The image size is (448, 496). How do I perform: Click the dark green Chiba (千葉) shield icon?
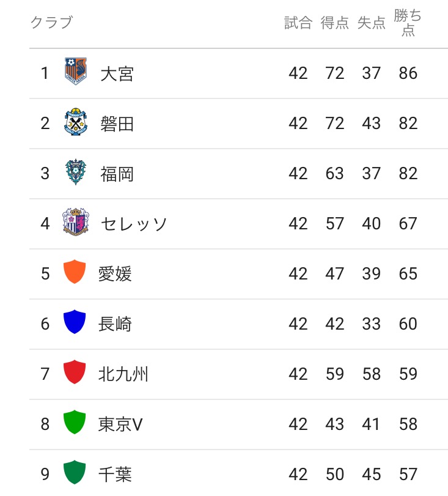pyautogui.click(x=75, y=473)
